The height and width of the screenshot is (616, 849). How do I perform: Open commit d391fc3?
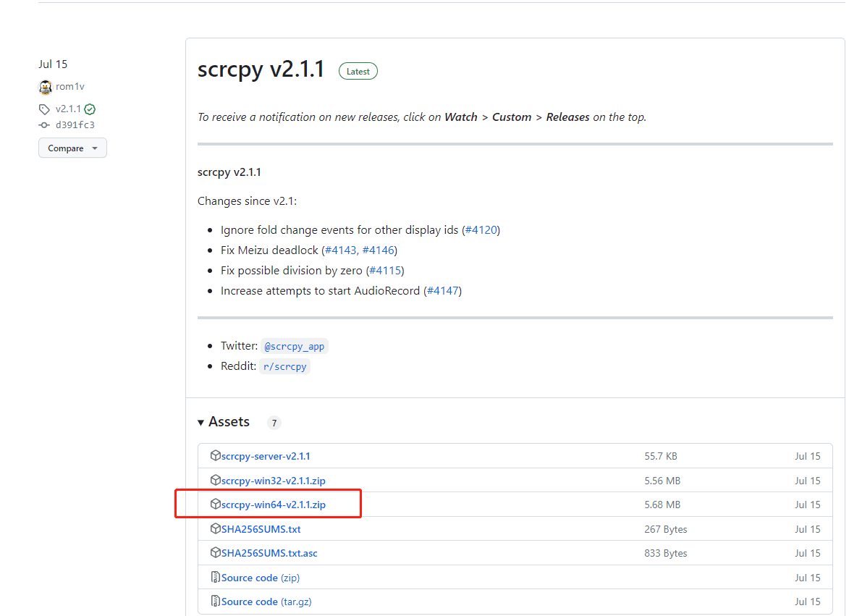75,125
